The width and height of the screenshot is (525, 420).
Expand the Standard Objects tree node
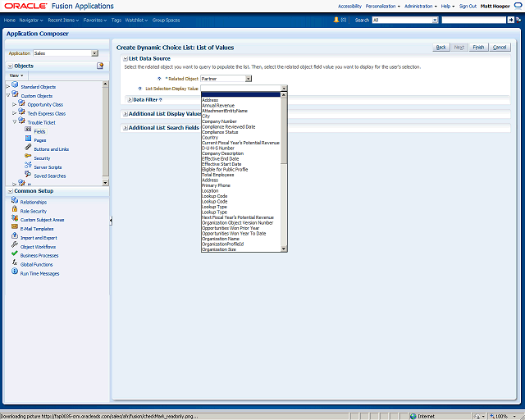(8, 87)
